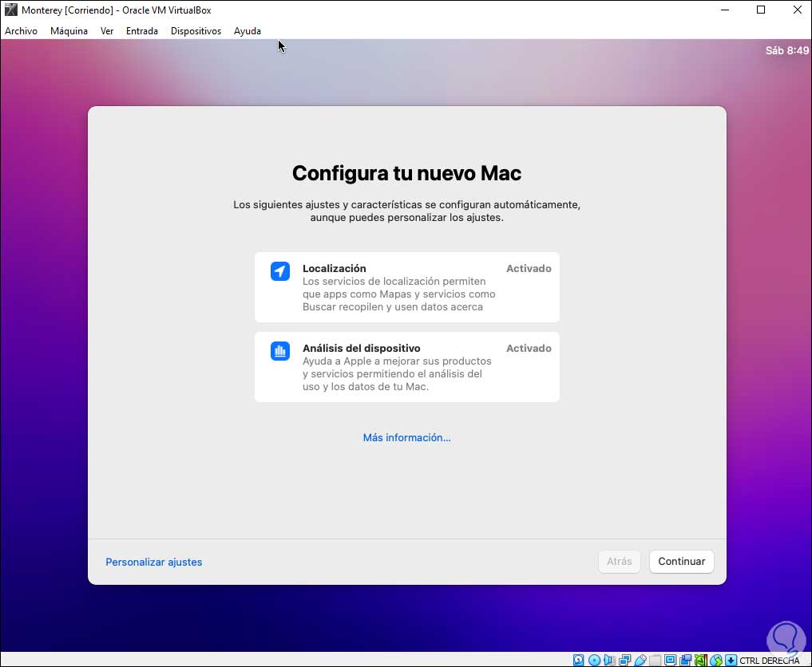
Task: Click the VirtualBox window title icon
Action: coord(11,10)
